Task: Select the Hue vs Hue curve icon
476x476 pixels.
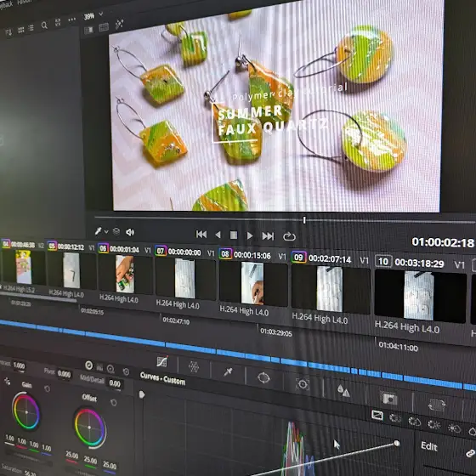Action: [395, 418]
